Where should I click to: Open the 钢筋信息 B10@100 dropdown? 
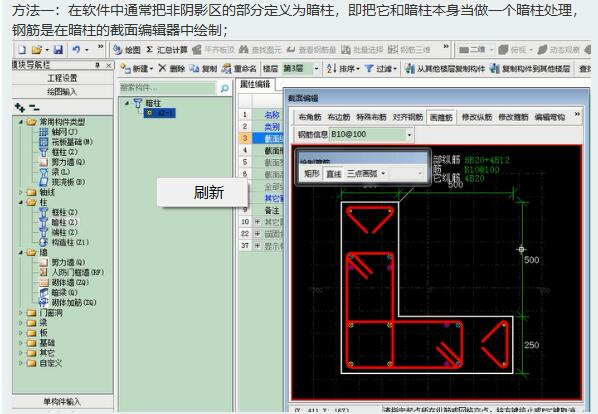click(x=409, y=135)
